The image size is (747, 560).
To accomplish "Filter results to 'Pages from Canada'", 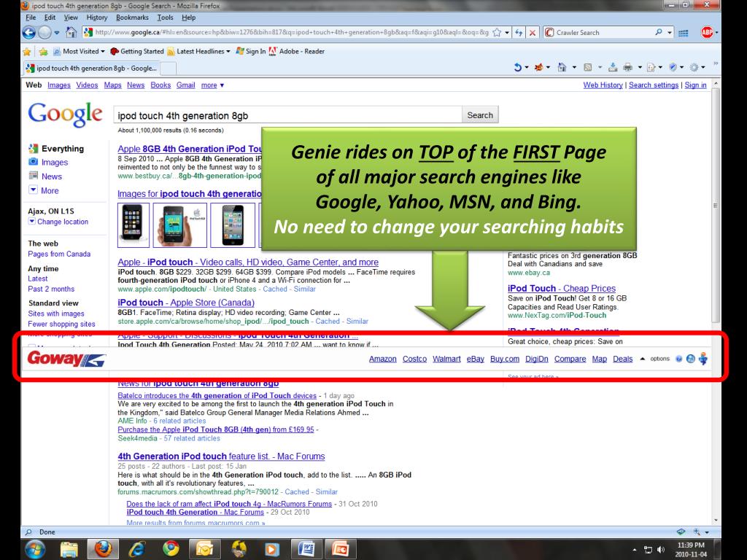I will click(59, 254).
